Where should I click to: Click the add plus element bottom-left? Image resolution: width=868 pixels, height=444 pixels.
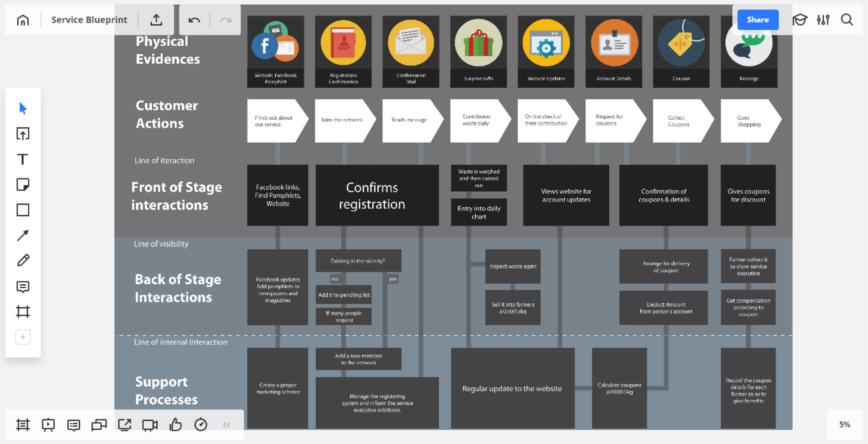coord(23,337)
